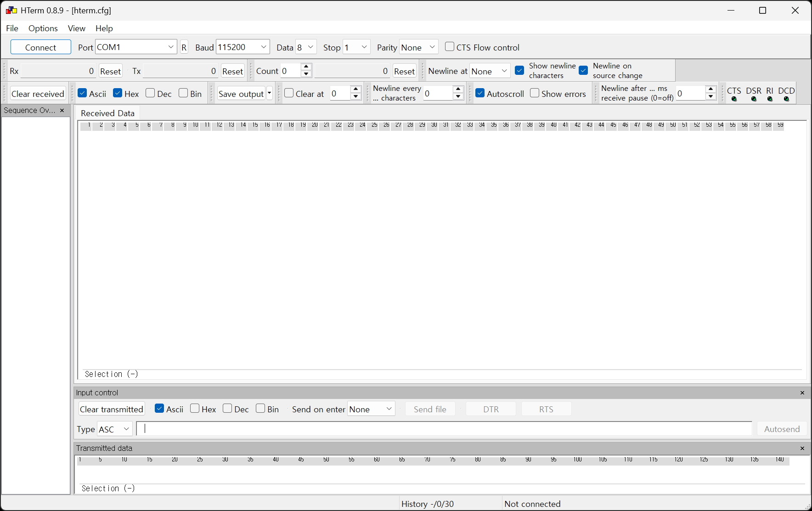The image size is (812, 511).
Task: Click the Connect button
Action: 41,47
